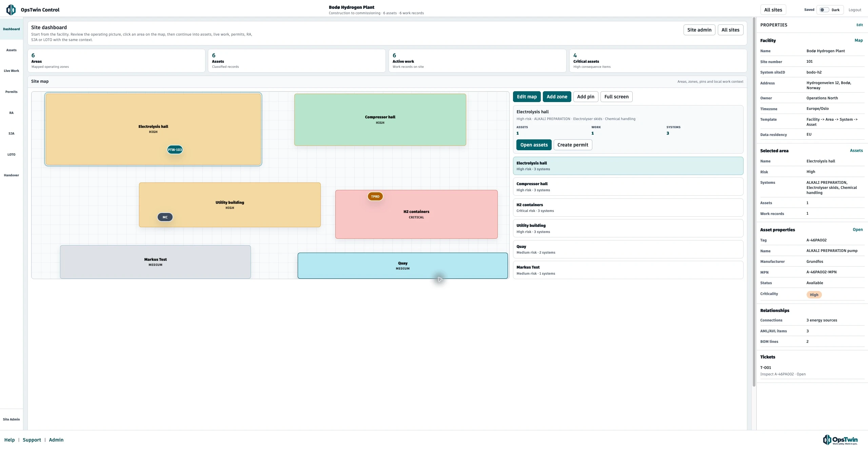Click the OpsTwin footer logo
The width and height of the screenshot is (868, 449).
pyautogui.click(x=840, y=440)
